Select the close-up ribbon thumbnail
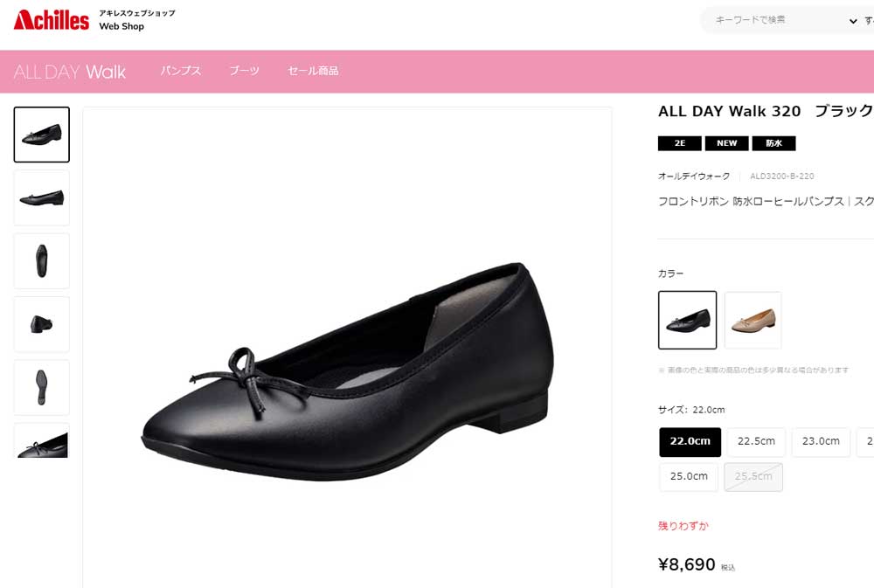The width and height of the screenshot is (874, 588). (x=41, y=441)
